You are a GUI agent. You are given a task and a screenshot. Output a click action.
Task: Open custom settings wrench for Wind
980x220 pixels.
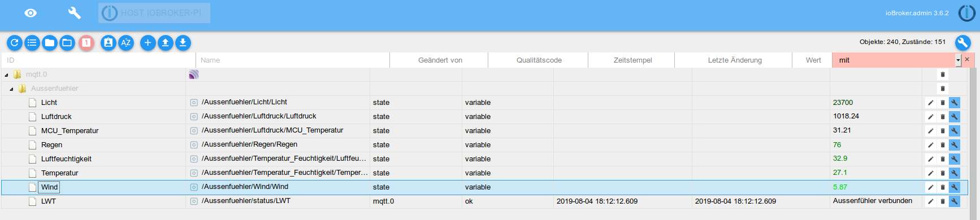pyautogui.click(x=955, y=187)
